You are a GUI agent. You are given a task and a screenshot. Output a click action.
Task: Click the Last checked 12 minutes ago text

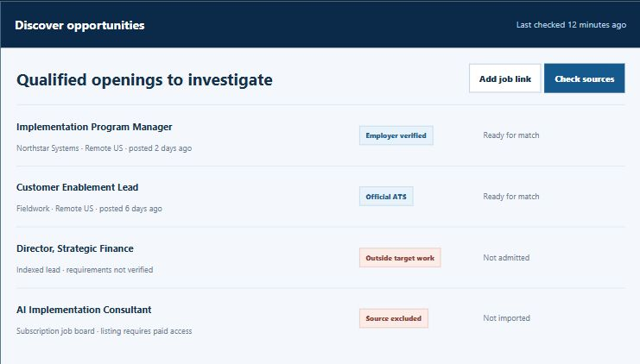(x=571, y=25)
